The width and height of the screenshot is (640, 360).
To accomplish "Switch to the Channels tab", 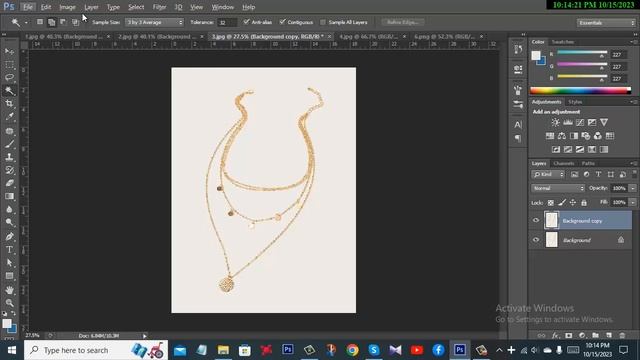I will [x=564, y=163].
